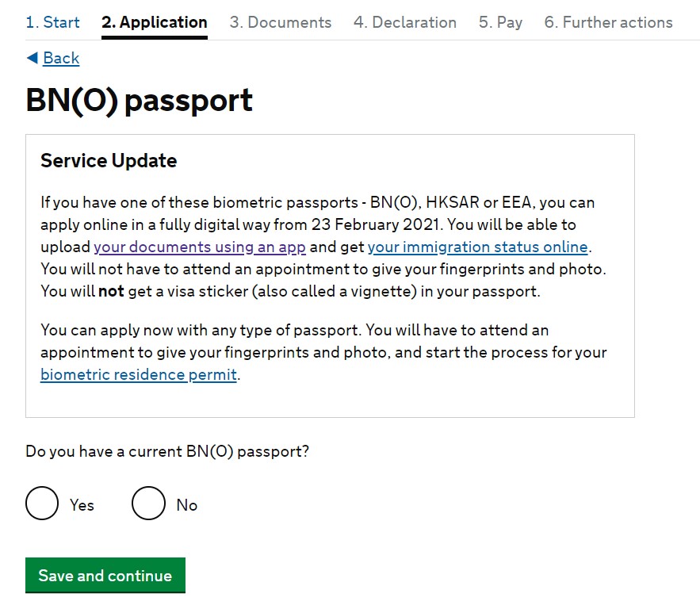This screenshot has height=609, width=700.
Task: Open the 'biometric residence permit' link
Action: [x=139, y=374]
